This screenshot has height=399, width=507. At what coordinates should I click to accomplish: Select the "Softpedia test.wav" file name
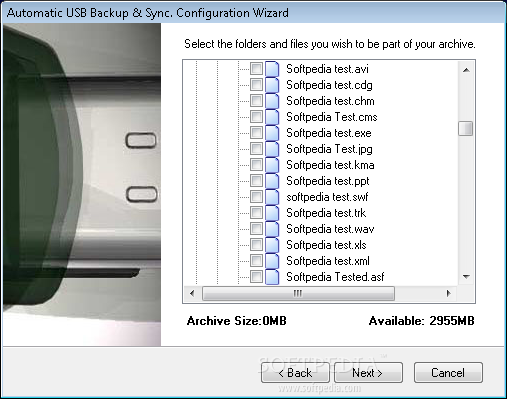330,229
